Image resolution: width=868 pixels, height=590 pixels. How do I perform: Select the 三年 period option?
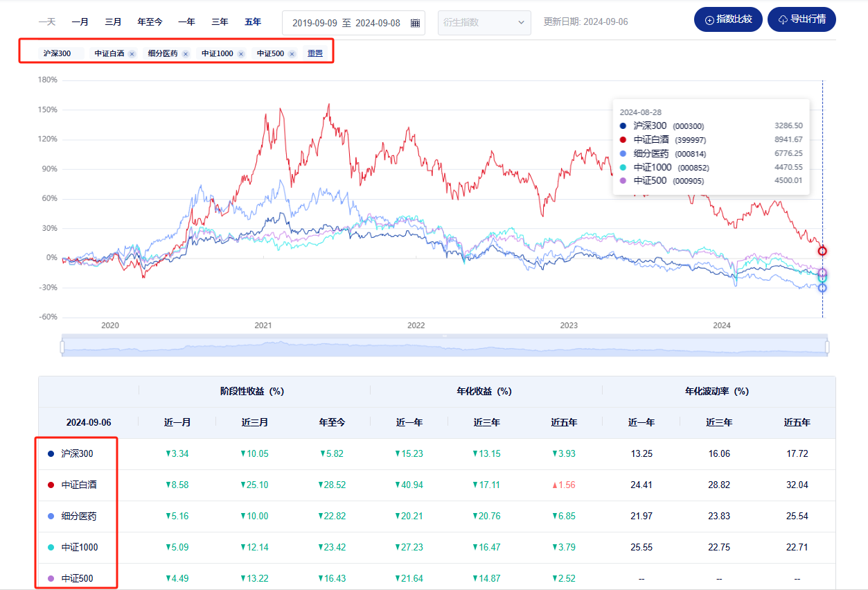pyautogui.click(x=220, y=22)
